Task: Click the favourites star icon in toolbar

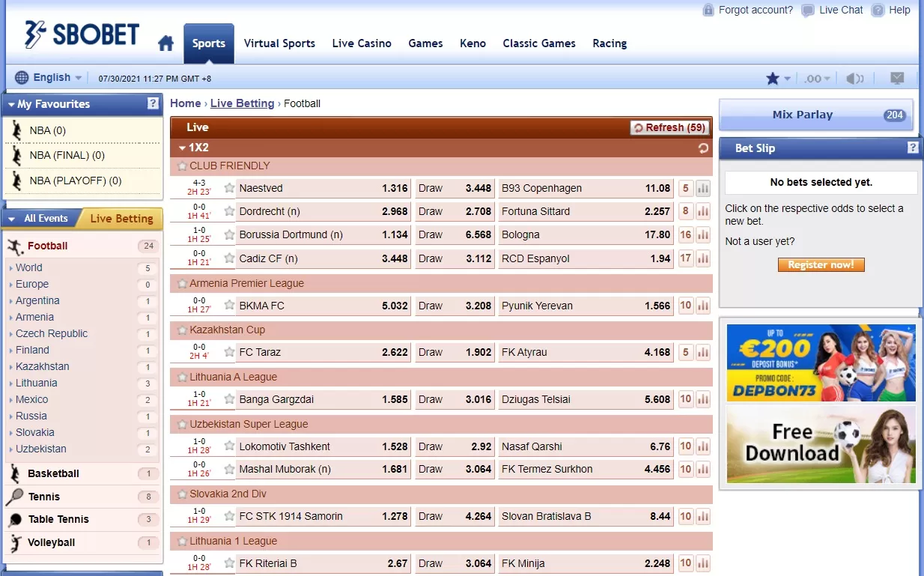Action: 773,78
